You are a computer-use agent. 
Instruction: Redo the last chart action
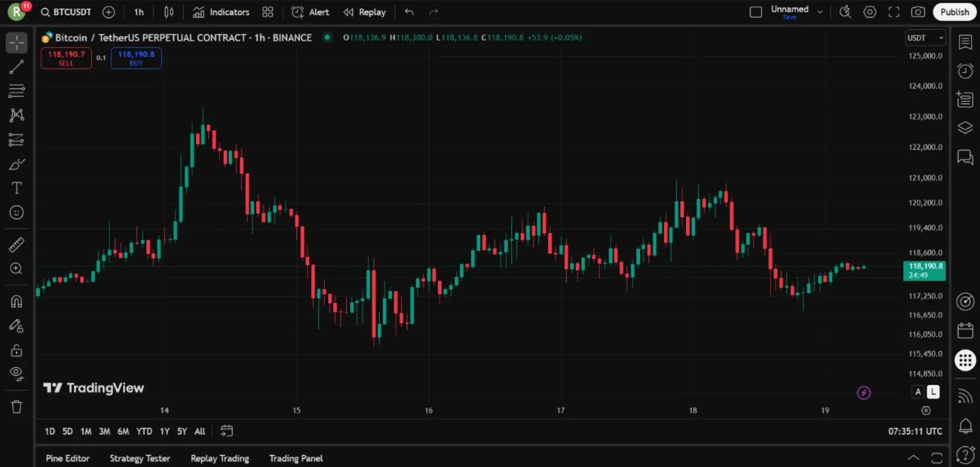point(434,12)
